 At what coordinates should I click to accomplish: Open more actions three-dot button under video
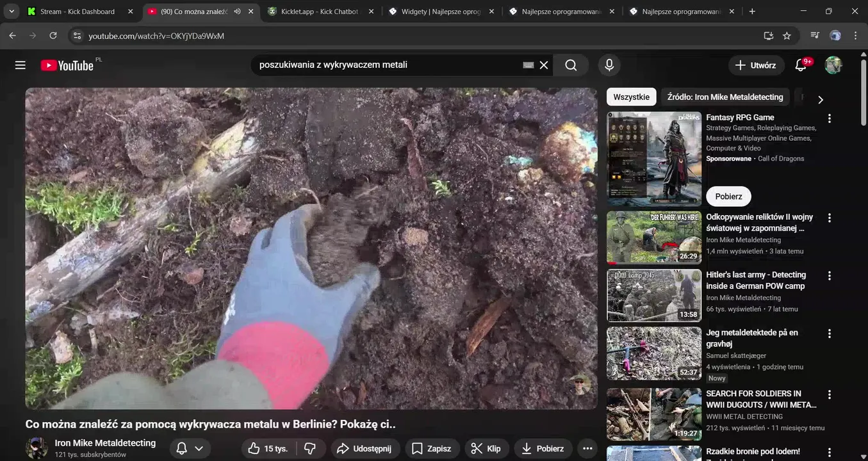(x=587, y=449)
